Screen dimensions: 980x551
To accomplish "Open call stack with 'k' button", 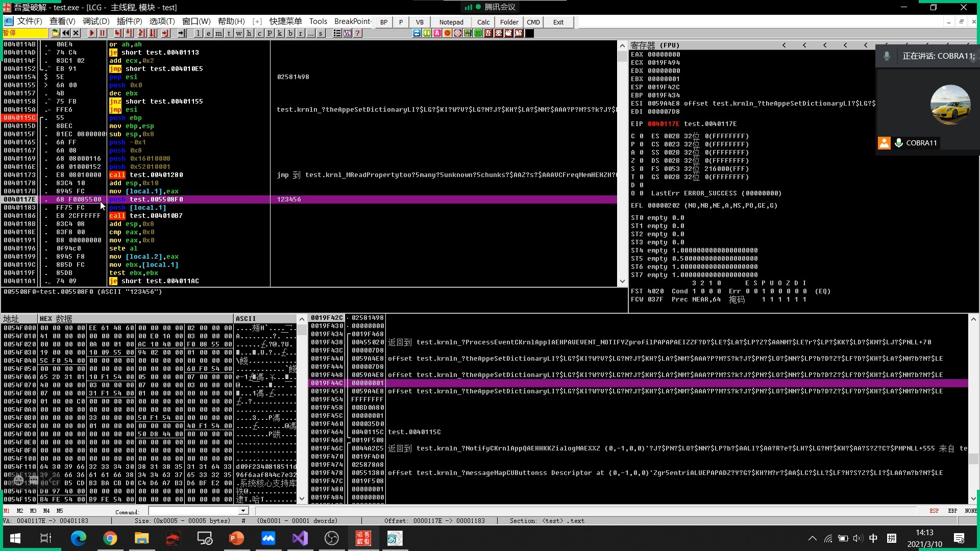I will click(x=280, y=33).
